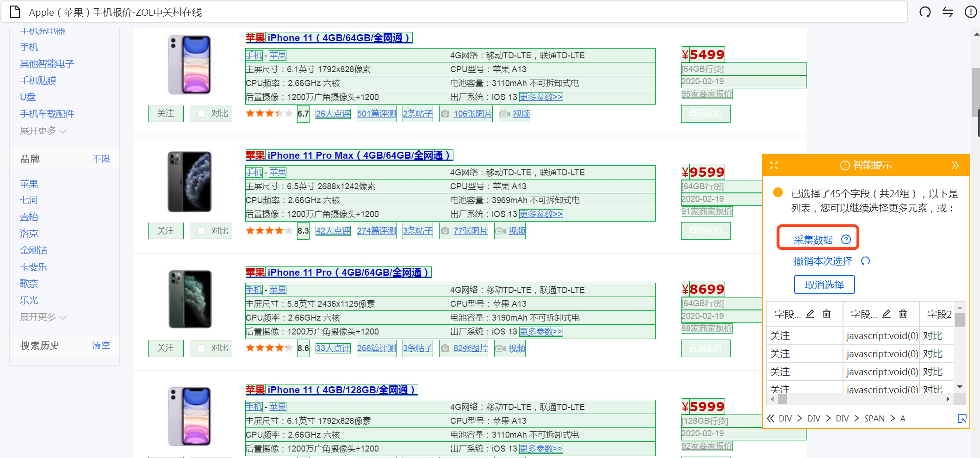The height and width of the screenshot is (458, 980).
Task: Click the camera icon beside 82张图片
Action: tap(445, 348)
